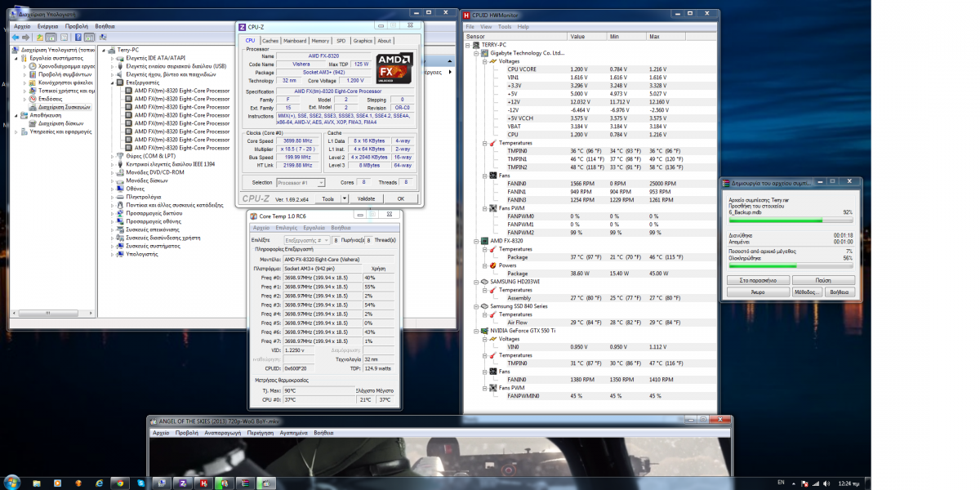Viewport: 980px width, 490px height.
Task: Open Αναπαραγωγή menu in media player
Action: [x=223, y=432]
